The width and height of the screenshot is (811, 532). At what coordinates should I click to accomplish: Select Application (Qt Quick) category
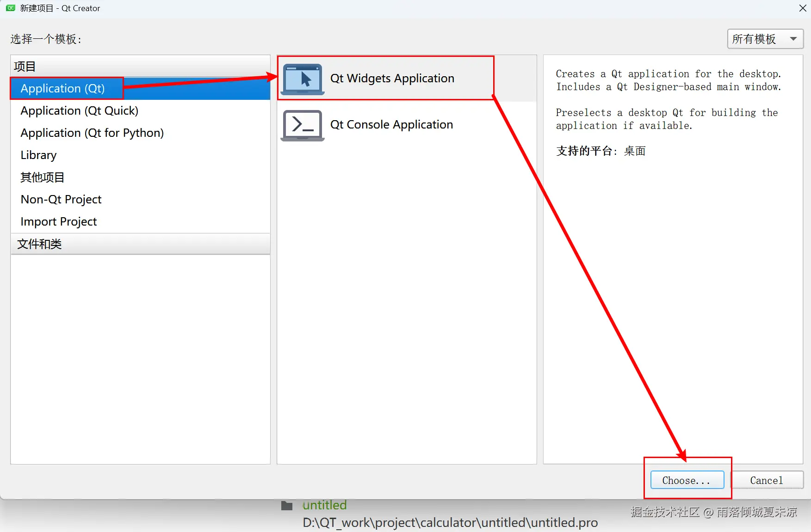point(140,110)
